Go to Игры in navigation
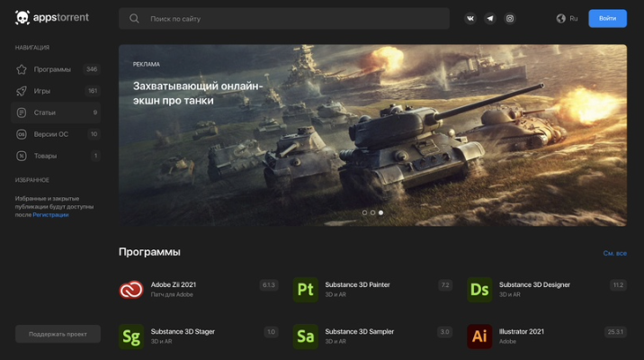 pos(56,91)
